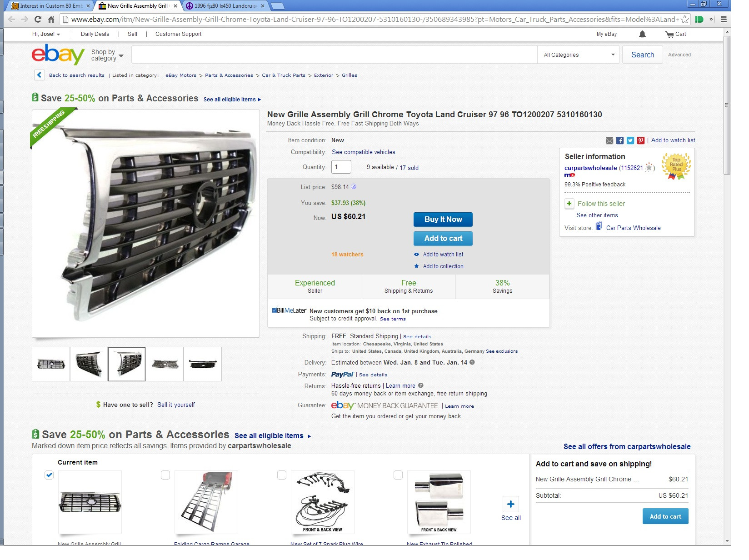Viewport: 749px width, 560px height.
Task: Share listing on Facebook
Action: (x=619, y=140)
